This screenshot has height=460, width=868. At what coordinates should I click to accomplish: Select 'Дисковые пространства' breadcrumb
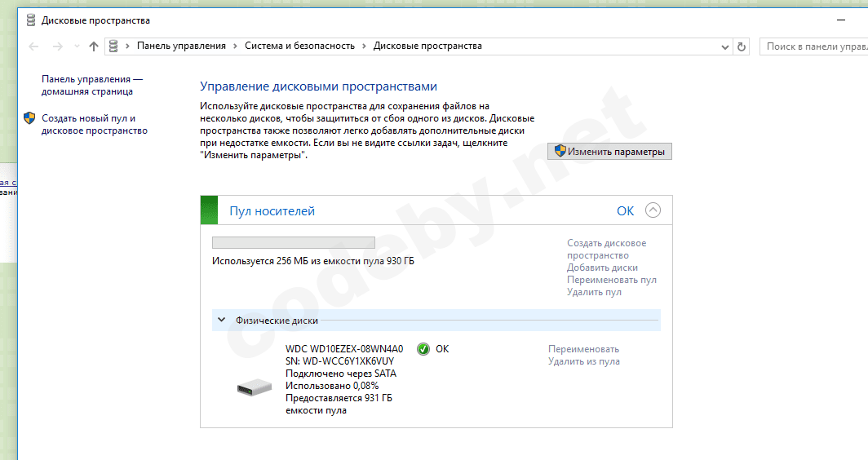point(427,46)
